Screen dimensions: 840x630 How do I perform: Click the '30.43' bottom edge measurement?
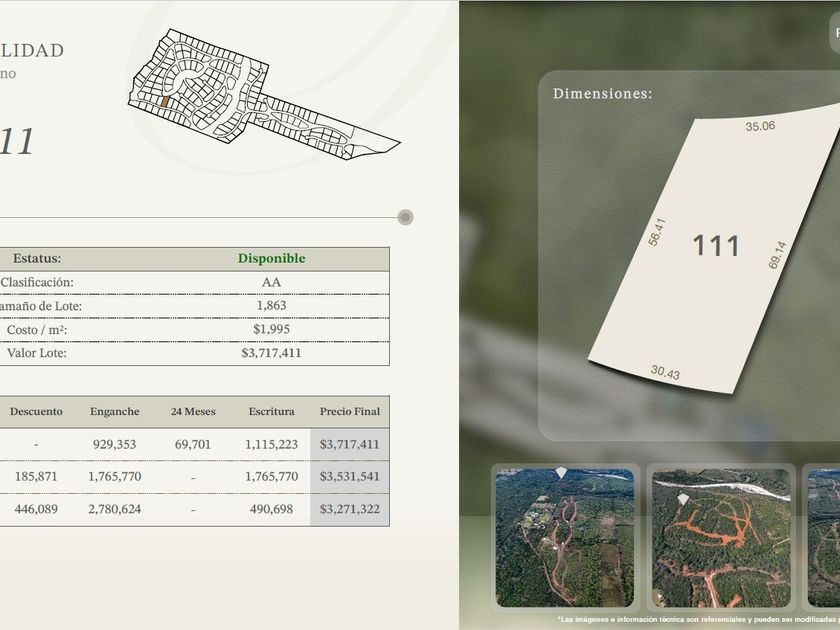pos(665,372)
